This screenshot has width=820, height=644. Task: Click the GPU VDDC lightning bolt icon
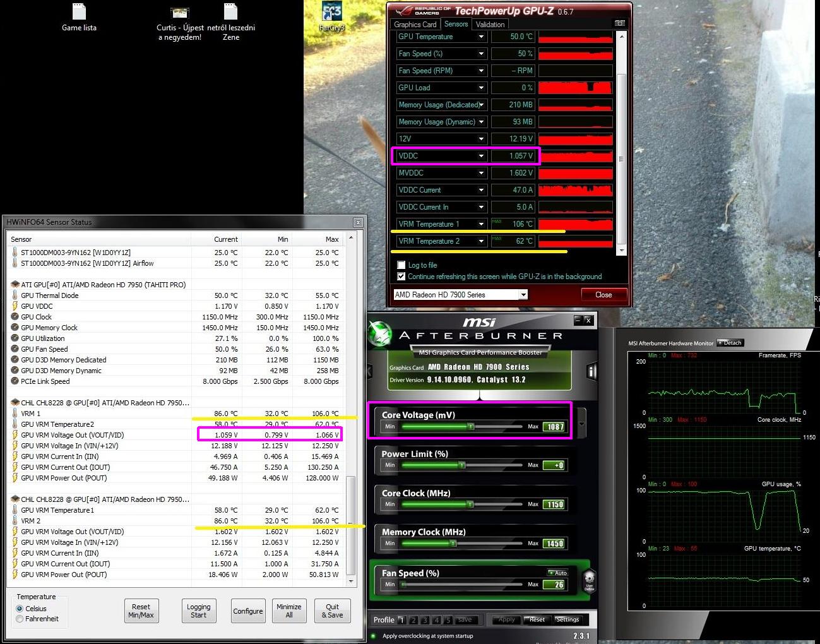point(15,306)
